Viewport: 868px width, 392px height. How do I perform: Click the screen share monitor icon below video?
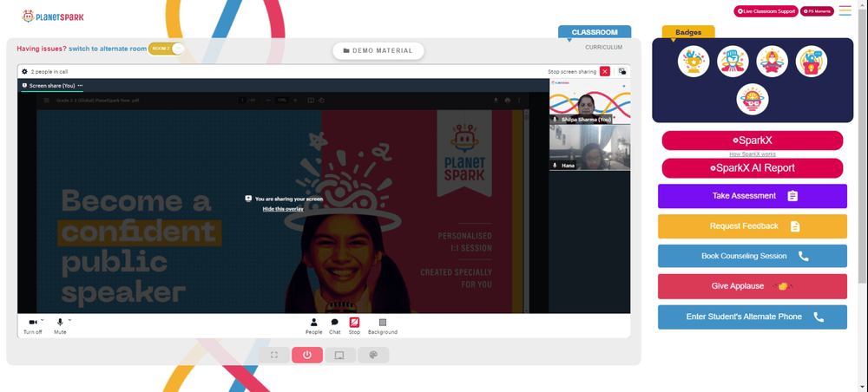coord(340,355)
